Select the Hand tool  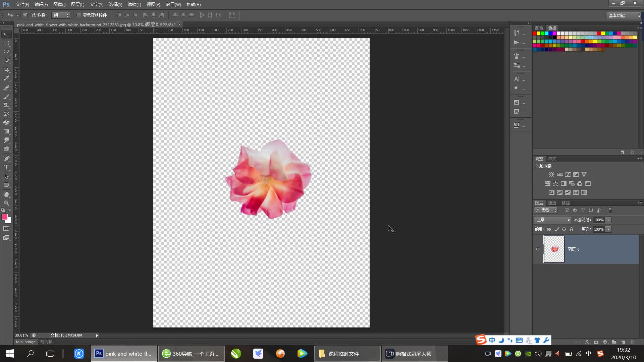(6, 194)
